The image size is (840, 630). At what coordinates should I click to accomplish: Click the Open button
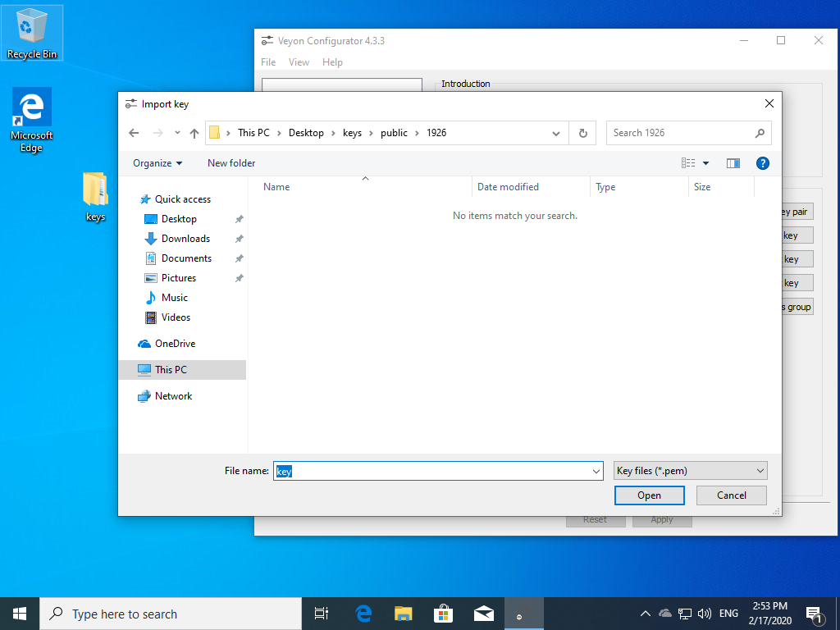pos(650,495)
